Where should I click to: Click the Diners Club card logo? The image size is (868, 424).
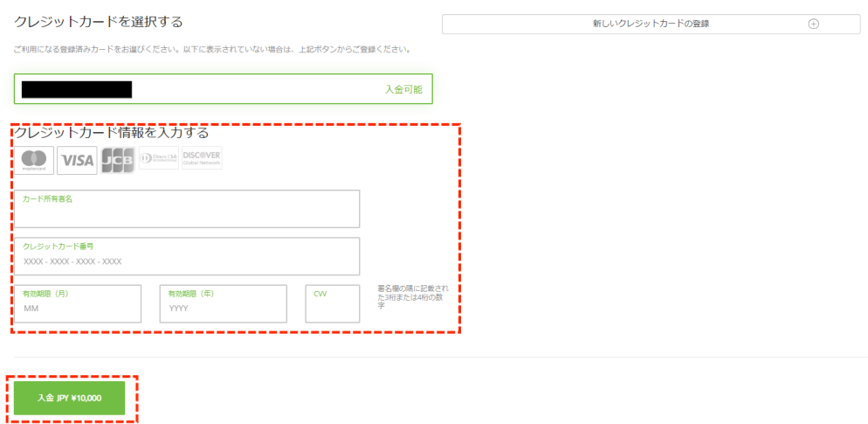[159, 158]
